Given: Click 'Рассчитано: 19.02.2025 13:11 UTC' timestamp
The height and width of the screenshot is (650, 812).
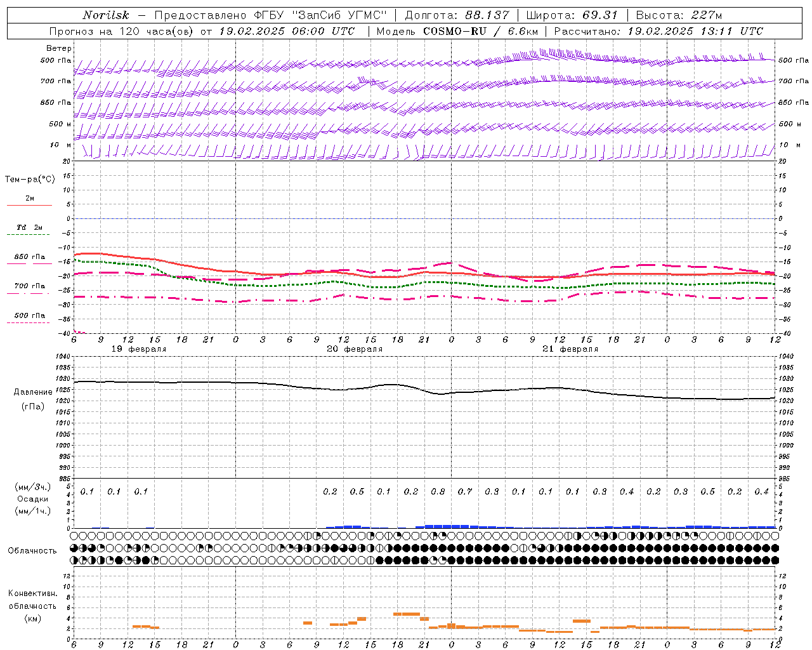Looking at the screenshot, I should point(658,31).
